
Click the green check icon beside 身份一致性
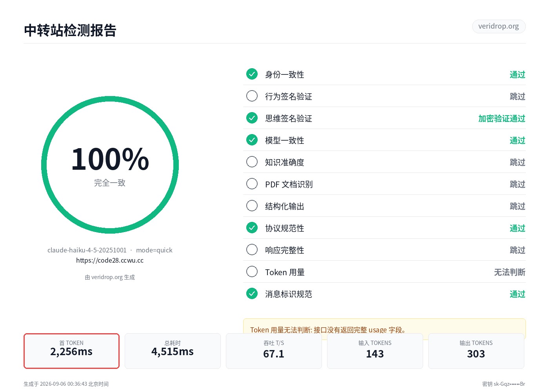tap(252, 74)
